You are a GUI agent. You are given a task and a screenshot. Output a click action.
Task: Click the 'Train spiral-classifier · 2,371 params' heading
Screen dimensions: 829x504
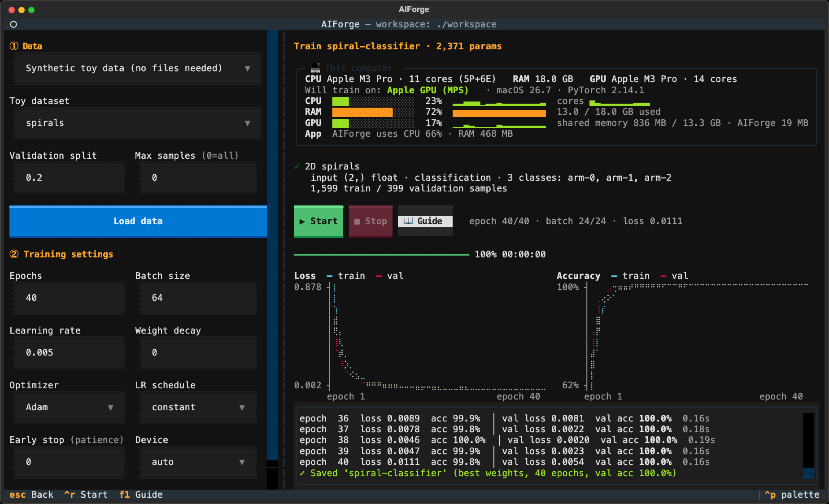[x=398, y=46]
